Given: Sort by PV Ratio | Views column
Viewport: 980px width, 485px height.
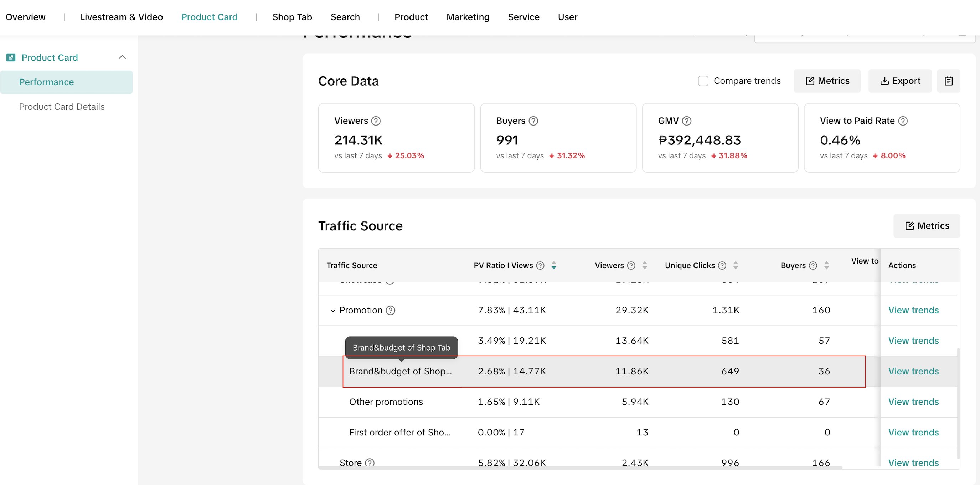Looking at the screenshot, I should (x=554, y=265).
